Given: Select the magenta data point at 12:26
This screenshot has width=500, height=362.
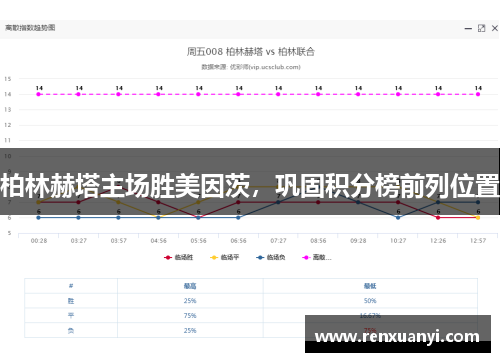Looking at the screenshot, I should 438,94.
